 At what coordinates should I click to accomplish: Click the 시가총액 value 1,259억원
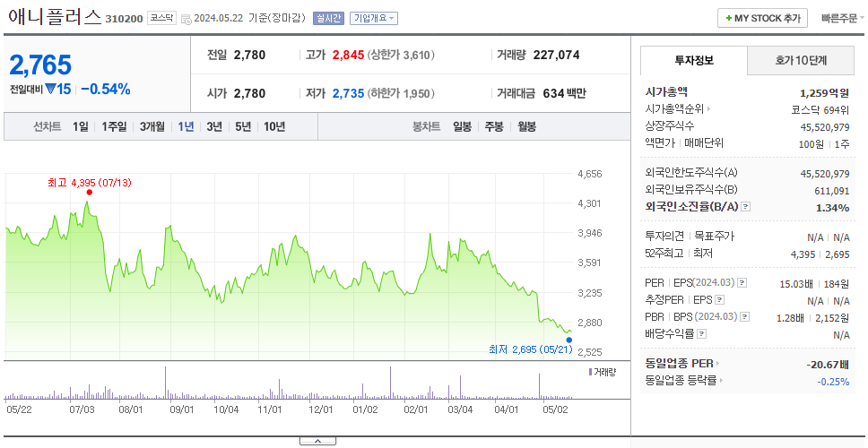pos(825,93)
